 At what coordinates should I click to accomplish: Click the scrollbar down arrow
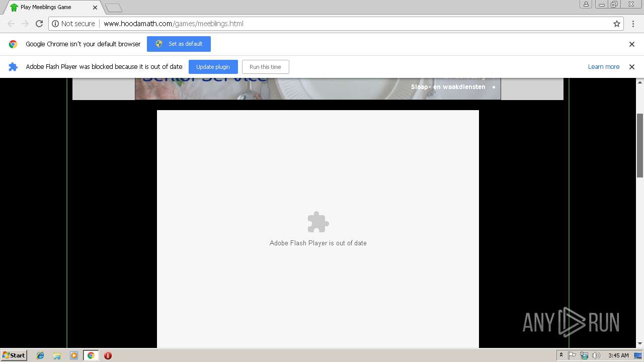pyautogui.click(x=640, y=344)
